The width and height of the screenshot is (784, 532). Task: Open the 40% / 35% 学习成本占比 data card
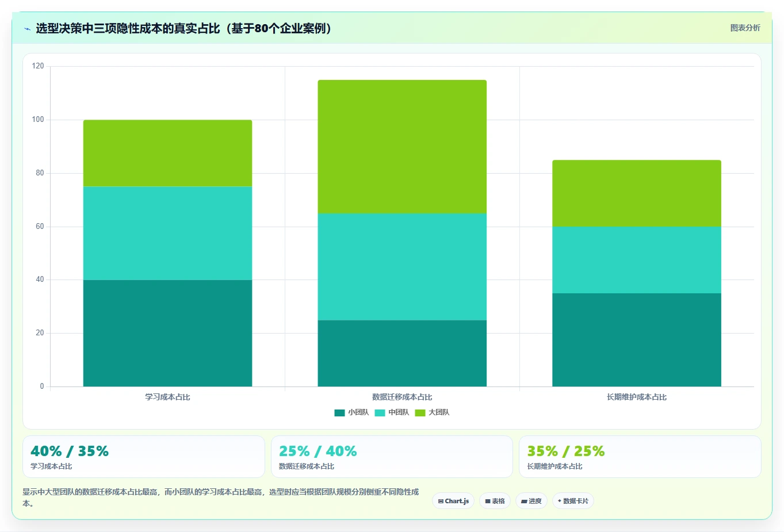pyautogui.click(x=144, y=457)
